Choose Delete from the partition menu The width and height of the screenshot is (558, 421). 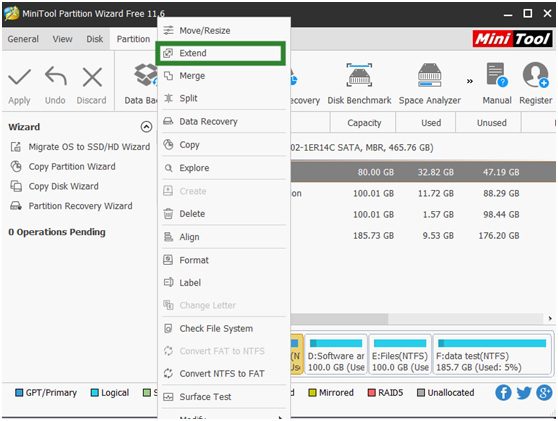pos(223,214)
